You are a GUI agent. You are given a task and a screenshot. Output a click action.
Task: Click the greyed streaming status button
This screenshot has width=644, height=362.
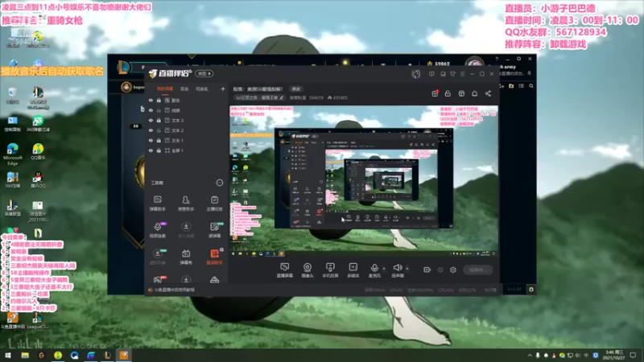click(477, 269)
